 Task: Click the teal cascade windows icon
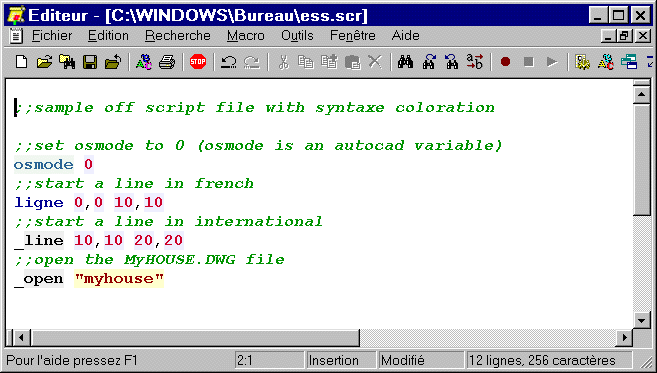629,62
